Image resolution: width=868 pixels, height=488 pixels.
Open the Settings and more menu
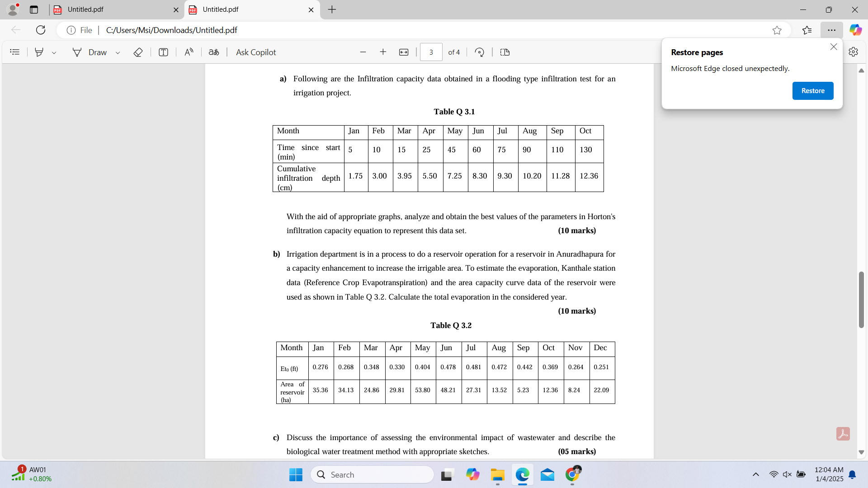831,30
